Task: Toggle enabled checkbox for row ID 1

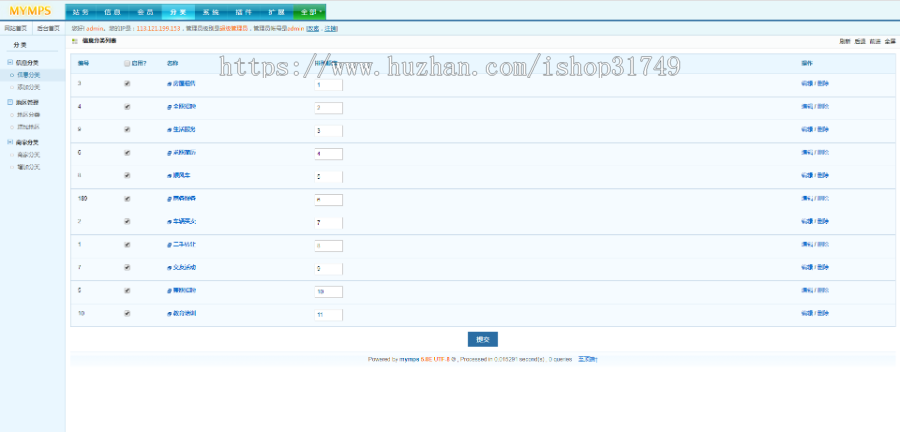Action: 127,244
